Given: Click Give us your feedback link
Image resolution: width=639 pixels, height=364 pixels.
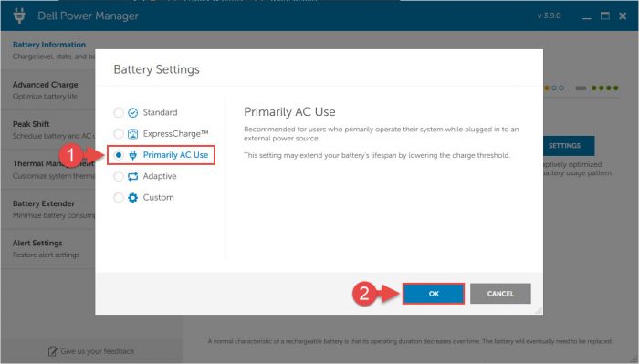Looking at the screenshot, I should click(x=97, y=351).
